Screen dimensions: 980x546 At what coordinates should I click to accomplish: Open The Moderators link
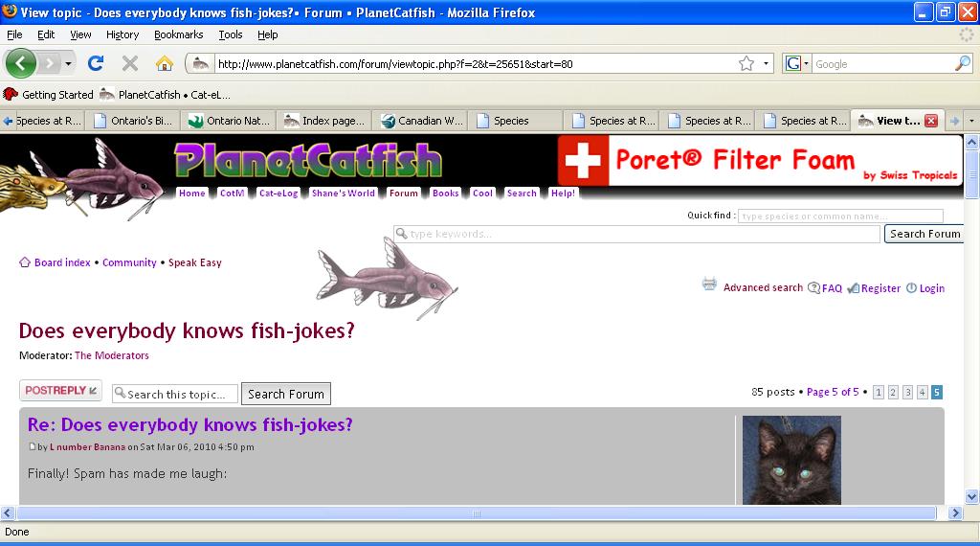[x=112, y=355]
